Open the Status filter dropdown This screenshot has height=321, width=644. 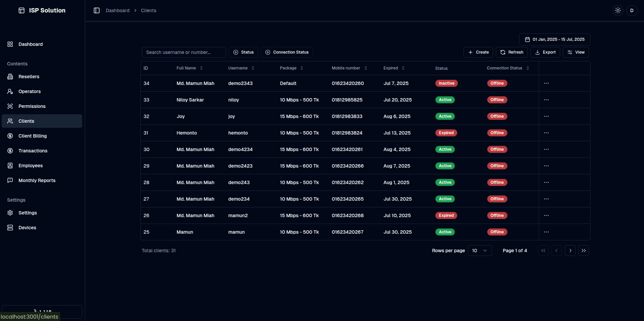243,52
